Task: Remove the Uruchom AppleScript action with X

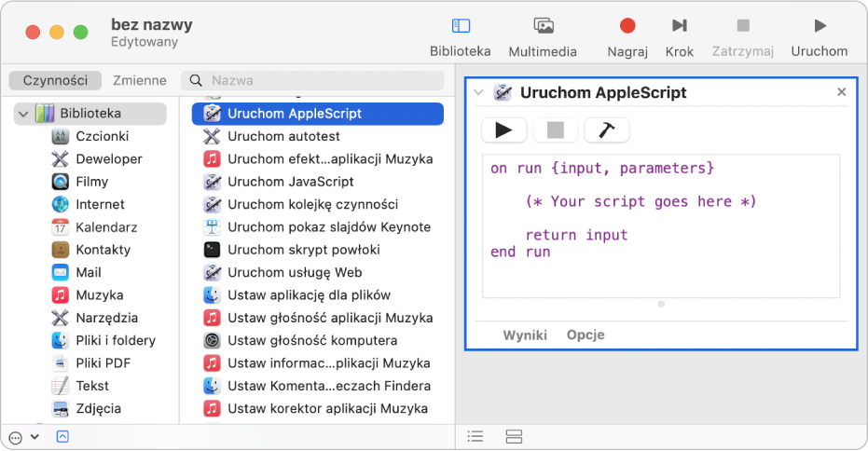Action: pyautogui.click(x=841, y=92)
